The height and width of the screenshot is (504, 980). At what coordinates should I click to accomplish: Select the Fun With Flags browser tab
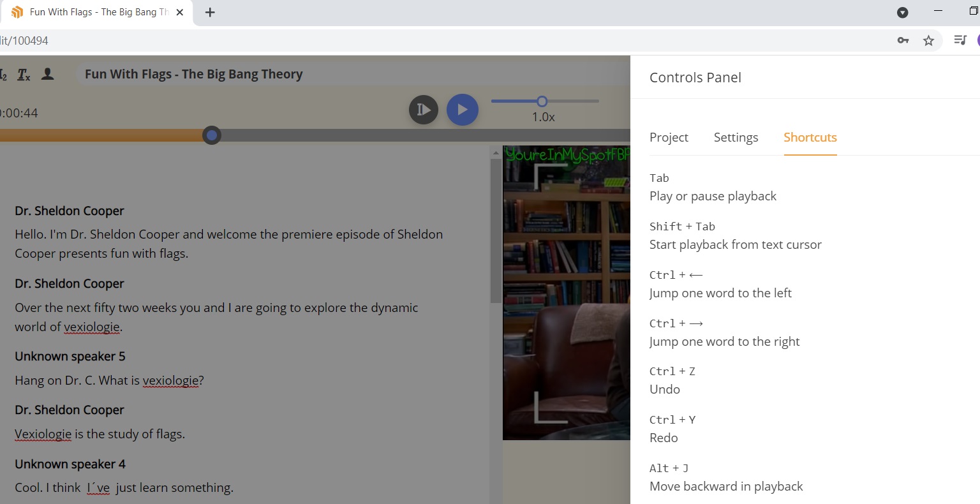point(97,13)
